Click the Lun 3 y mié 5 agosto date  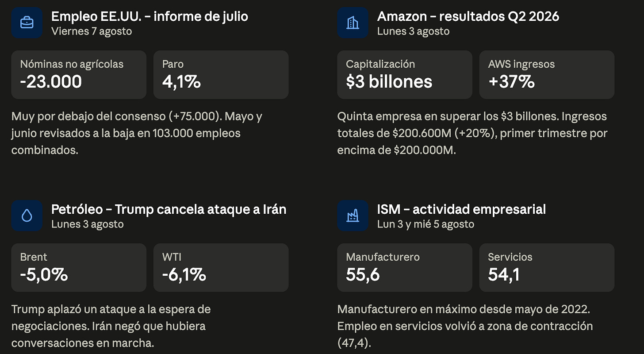click(x=425, y=224)
